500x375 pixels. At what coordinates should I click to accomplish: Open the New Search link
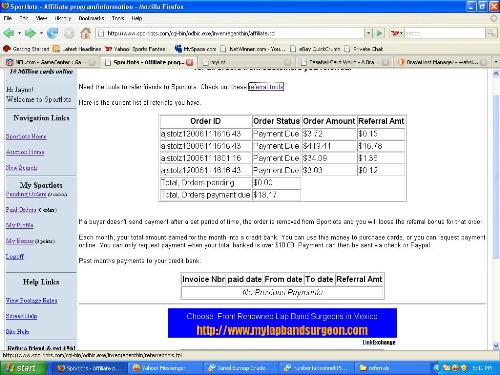pyautogui.click(x=21, y=168)
